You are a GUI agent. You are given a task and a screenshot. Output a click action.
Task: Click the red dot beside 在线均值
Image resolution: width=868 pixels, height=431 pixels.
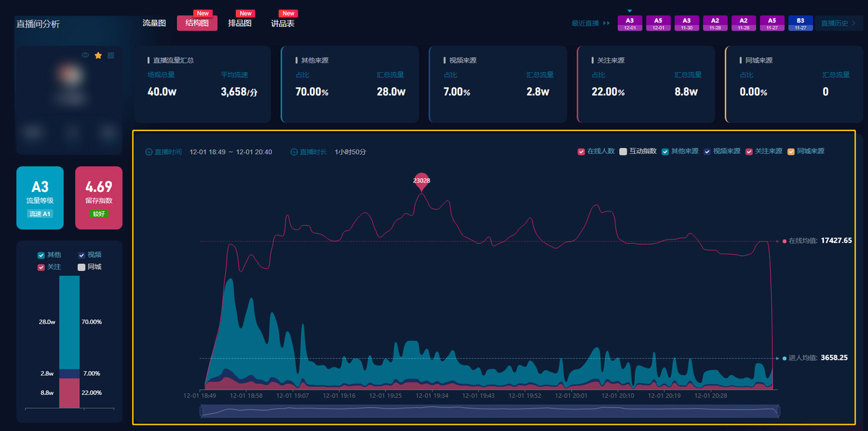(x=784, y=241)
